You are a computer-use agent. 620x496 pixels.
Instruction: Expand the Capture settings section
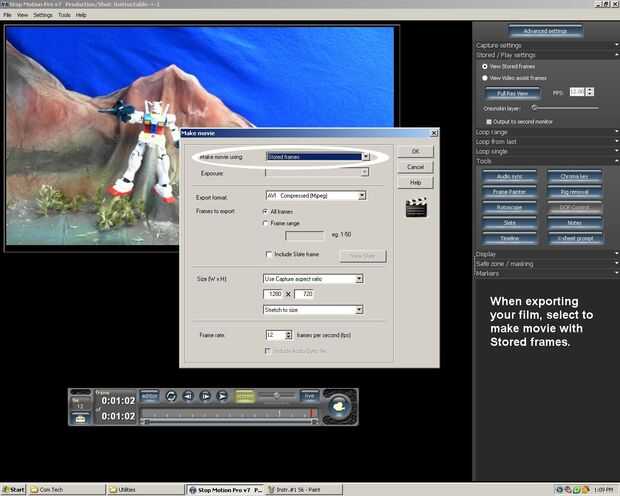(546, 45)
